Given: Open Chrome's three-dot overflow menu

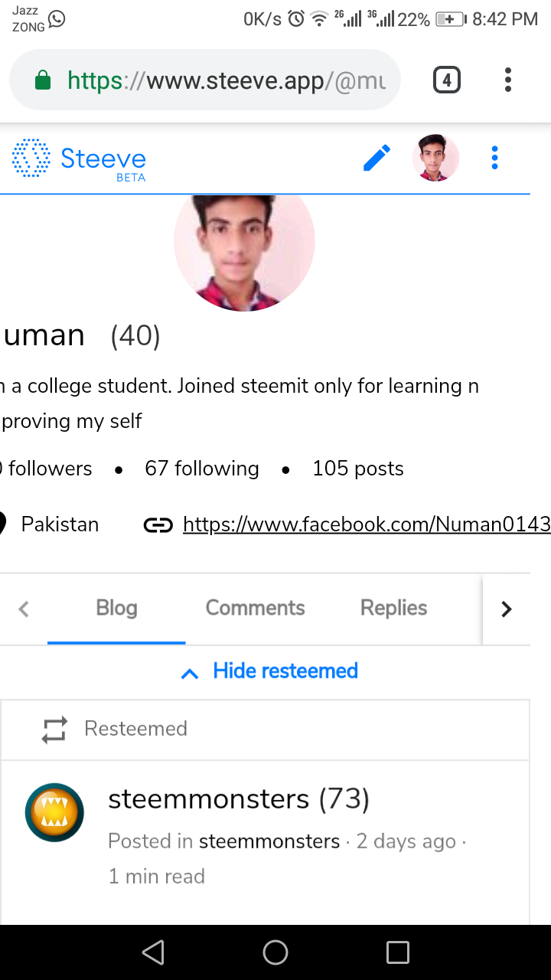Looking at the screenshot, I should 507,80.
